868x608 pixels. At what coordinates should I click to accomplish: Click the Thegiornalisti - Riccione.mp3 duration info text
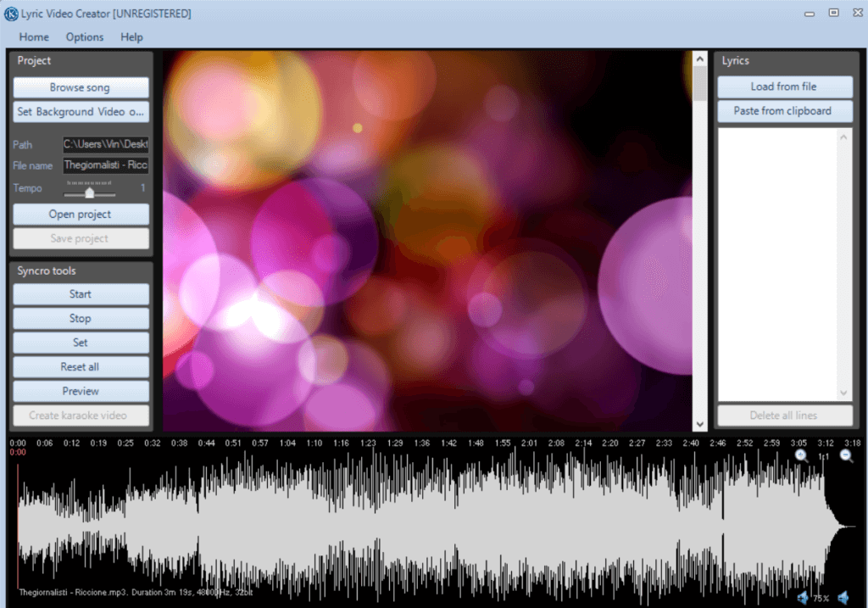click(x=136, y=592)
